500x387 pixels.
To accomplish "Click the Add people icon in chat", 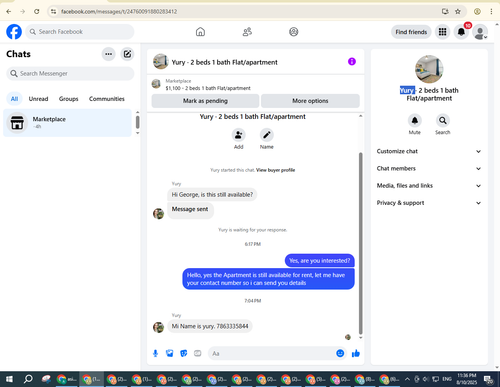I will click(239, 135).
